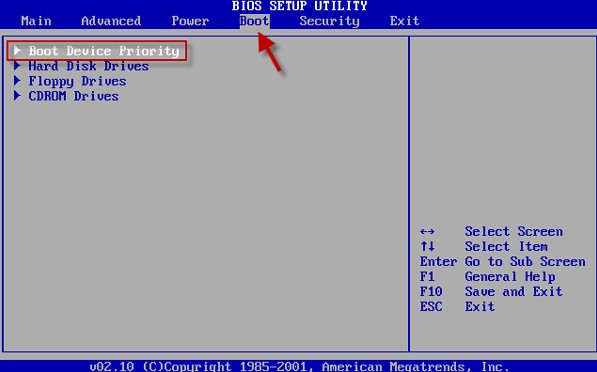The width and height of the screenshot is (597, 372).
Task: Click the 'F10' key label
Action: [431, 292]
